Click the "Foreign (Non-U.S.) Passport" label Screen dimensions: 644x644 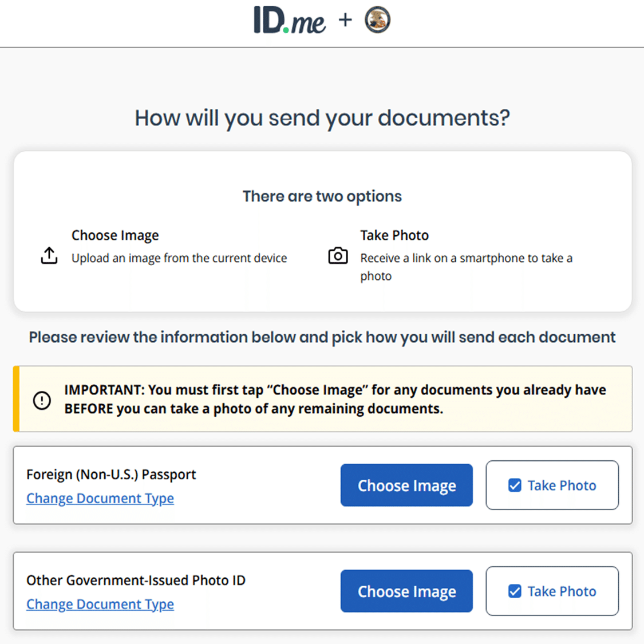[111, 474]
